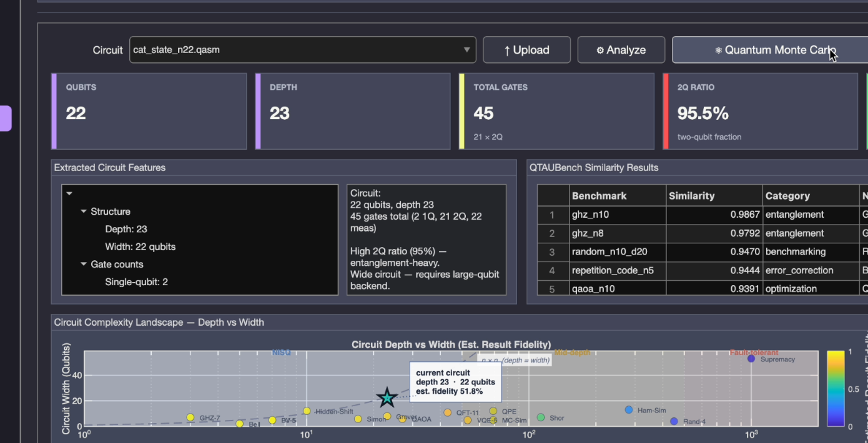
Task: Click the current circuit star marker
Action: click(x=387, y=397)
